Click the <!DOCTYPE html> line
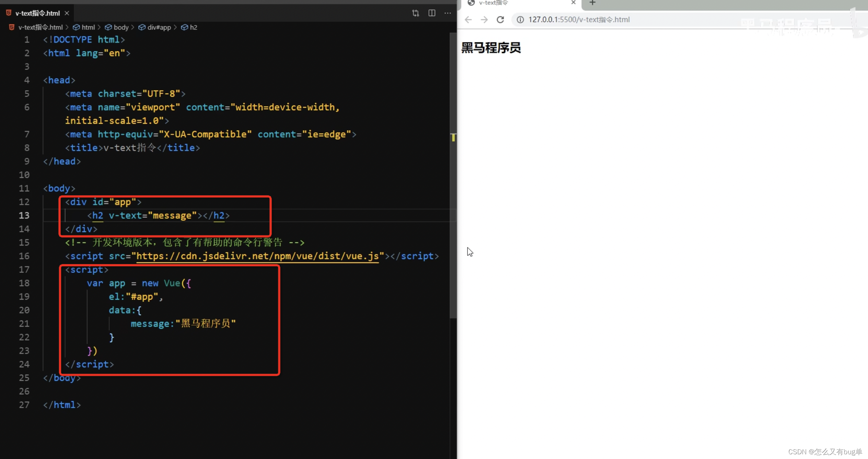868x459 pixels. click(x=84, y=40)
